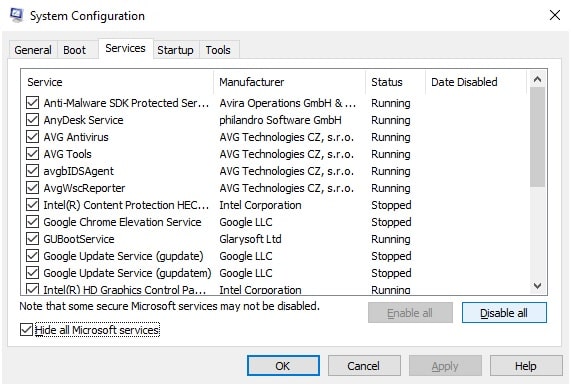This screenshot has width=571, height=386.
Task: Select the AVG Tools service name
Action: pos(67,154)
